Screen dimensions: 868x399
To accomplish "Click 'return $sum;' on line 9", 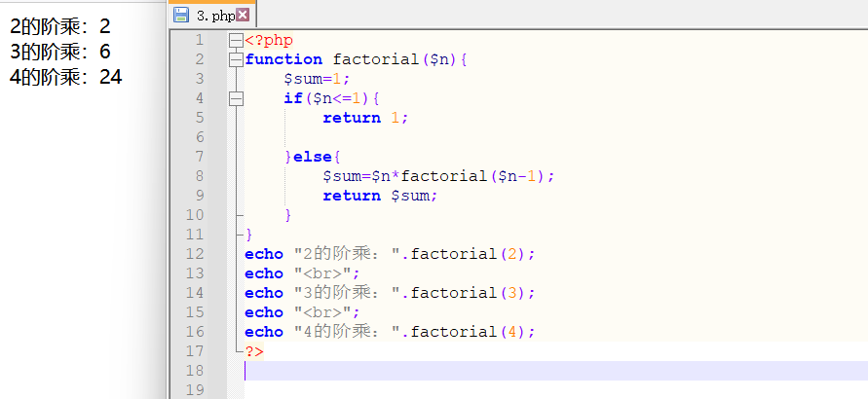I will point(380,196).
